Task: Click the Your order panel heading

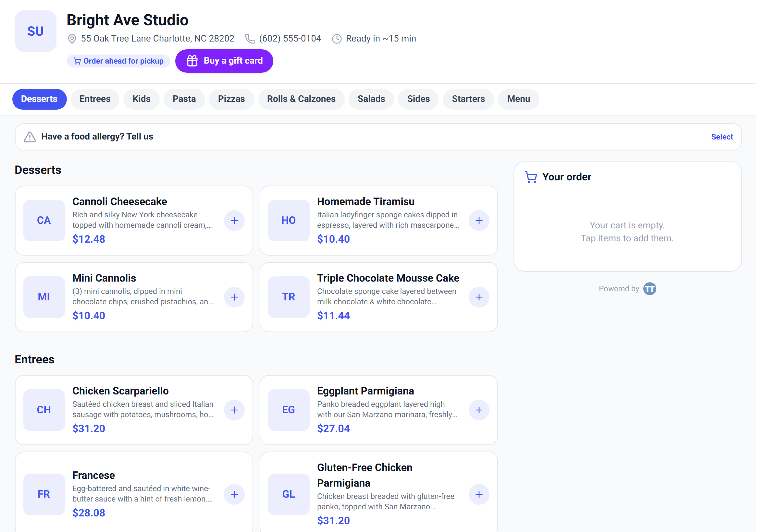Action: pyautogui.click(x=566, y=177)
